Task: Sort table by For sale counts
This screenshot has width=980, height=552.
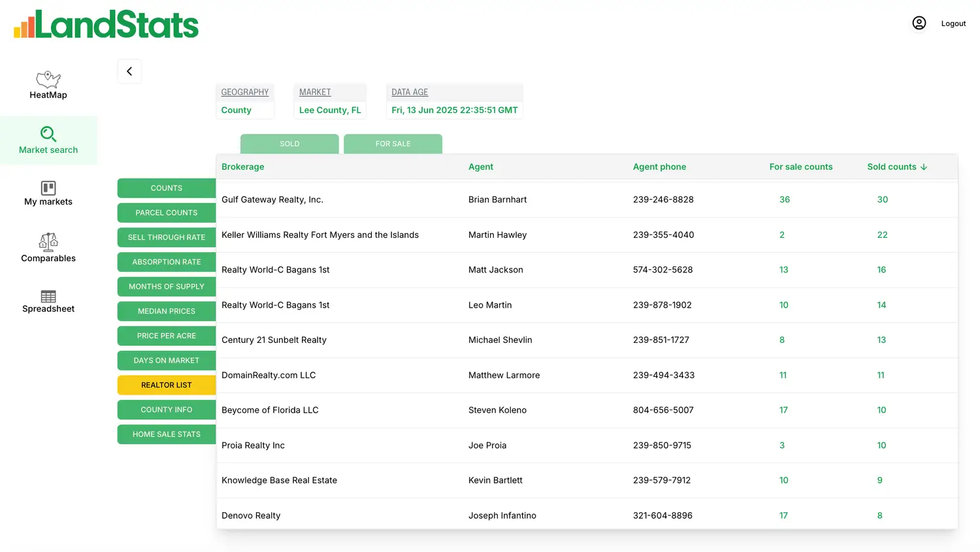Action: coord(800,167)
